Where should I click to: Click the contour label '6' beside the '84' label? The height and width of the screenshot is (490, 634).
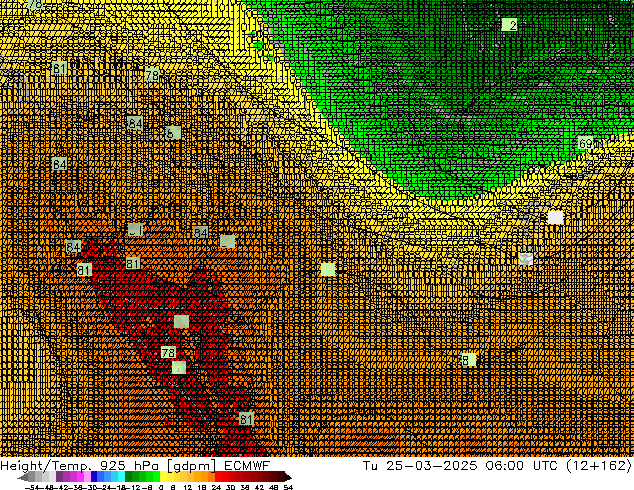click(173, 133)
